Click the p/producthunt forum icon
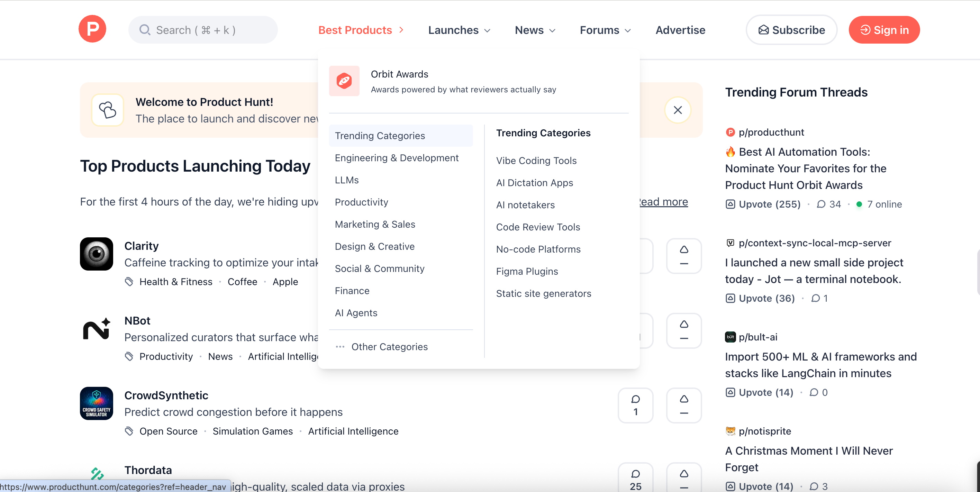 pos(730,133)
